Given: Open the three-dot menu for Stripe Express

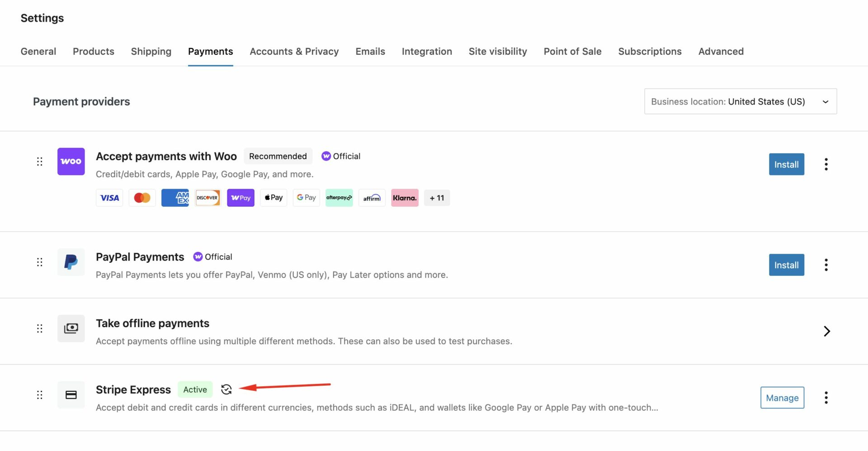Looking at the screenshot, I should tap(826, 398).
